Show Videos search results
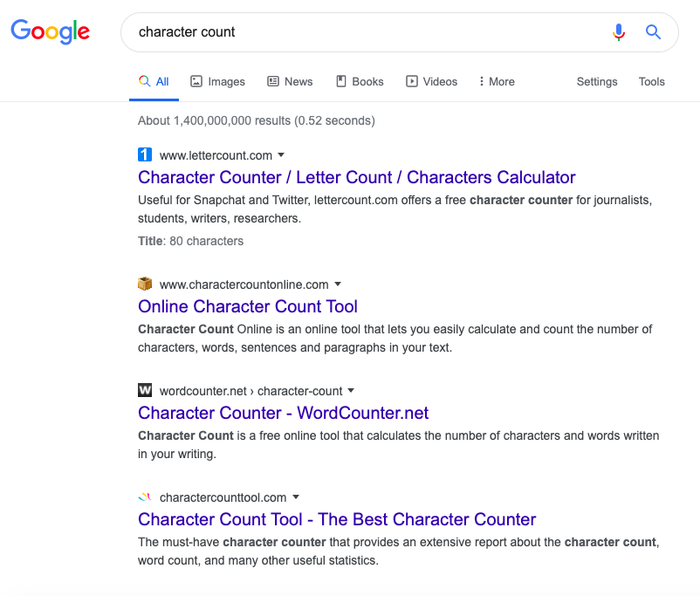Screen dimensions: 700x596 (x=432, y=82)
